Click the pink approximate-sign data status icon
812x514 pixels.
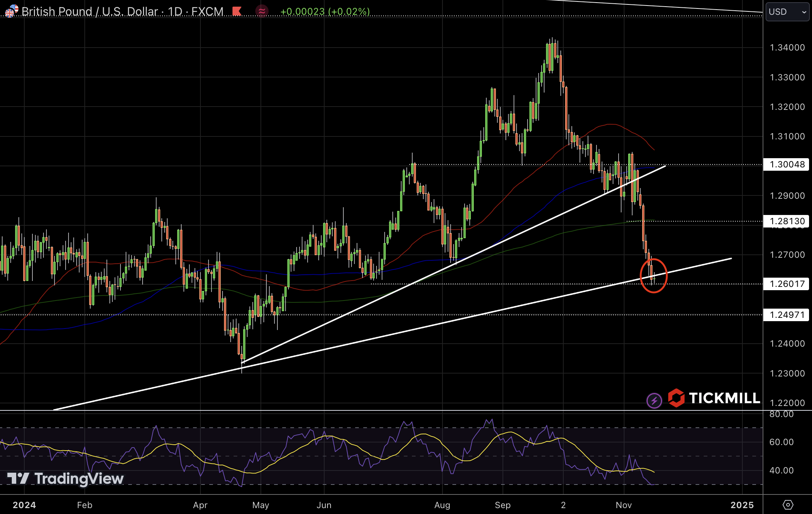262,11
